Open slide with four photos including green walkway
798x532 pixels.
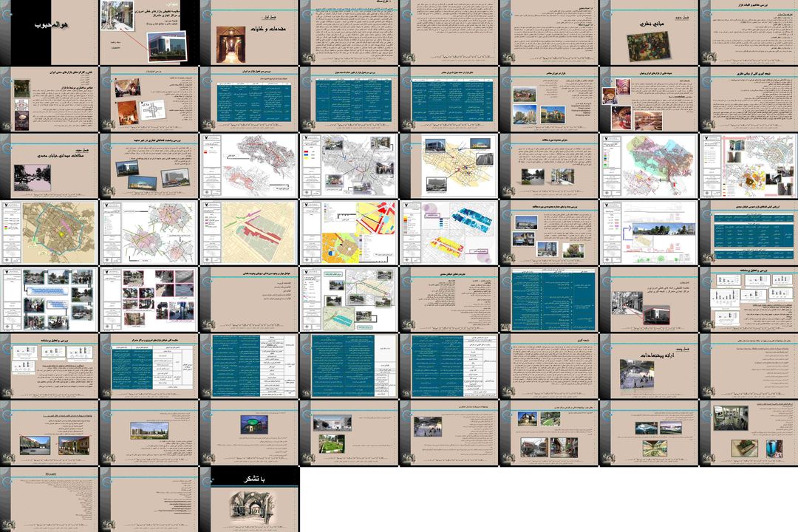(x=549, y=433)
